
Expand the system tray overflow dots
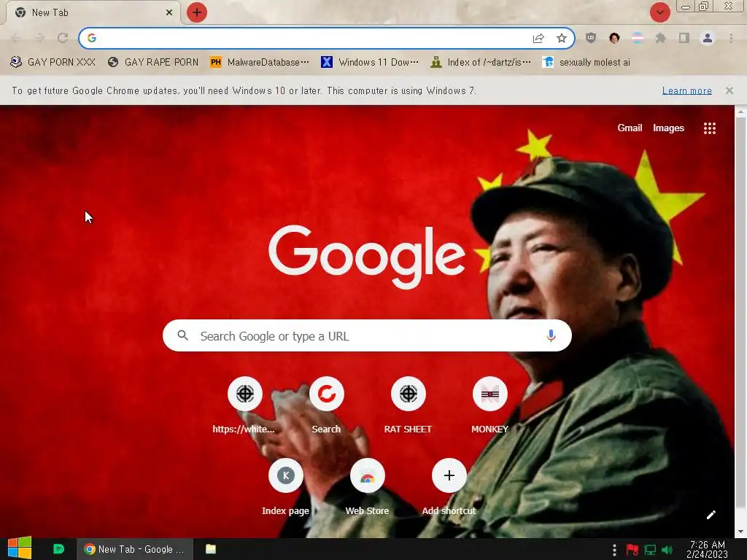(614, 550)
